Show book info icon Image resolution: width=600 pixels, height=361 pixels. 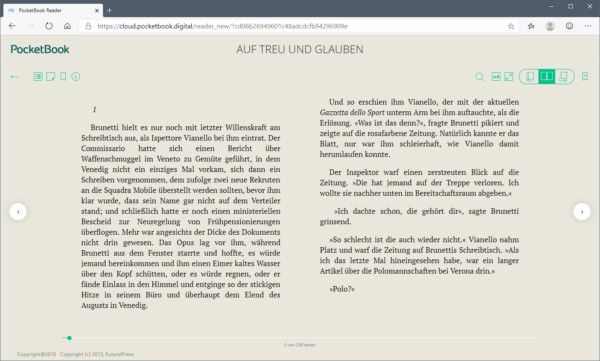(x=76, y=77)
